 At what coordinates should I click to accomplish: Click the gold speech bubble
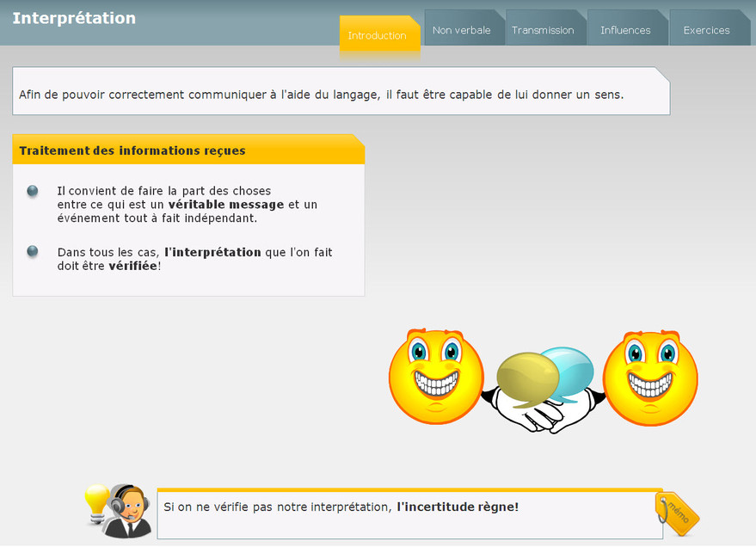tap(526, 378)
